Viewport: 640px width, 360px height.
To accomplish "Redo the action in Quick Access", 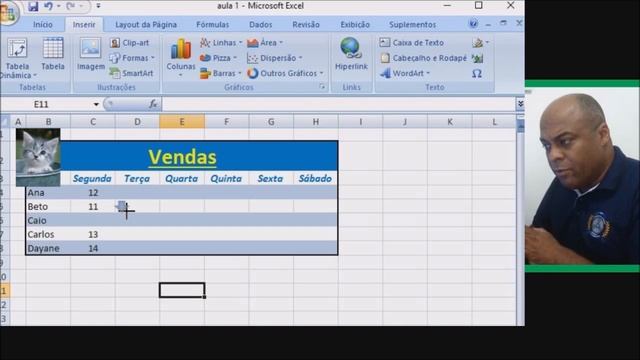I will (x=71, y=6).
